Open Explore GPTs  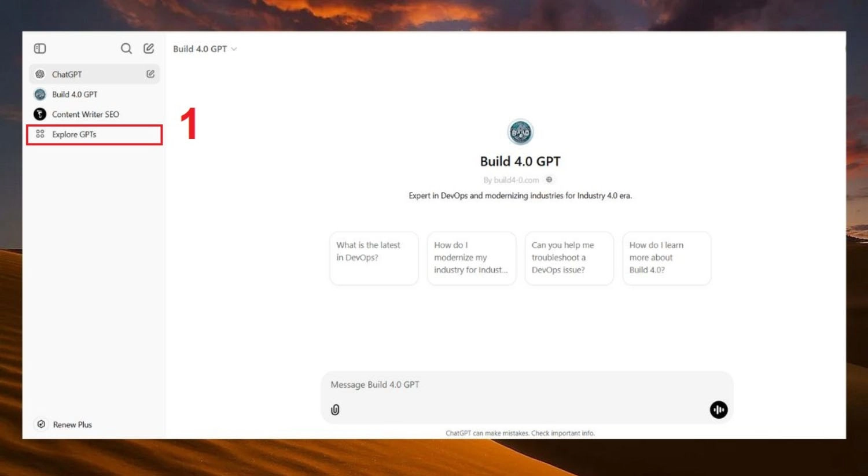94,134
